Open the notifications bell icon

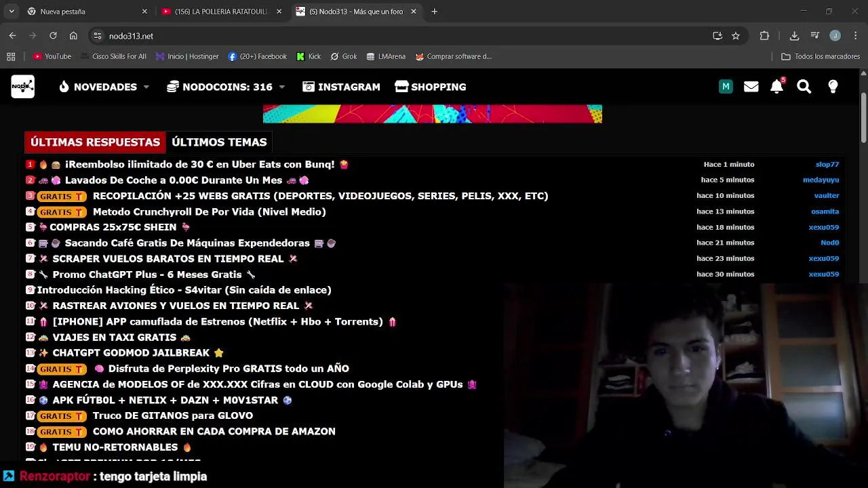(777, 86)
